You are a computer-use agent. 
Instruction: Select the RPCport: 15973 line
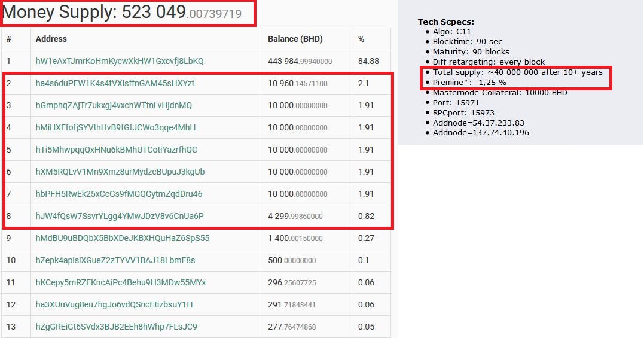(463, 113)
